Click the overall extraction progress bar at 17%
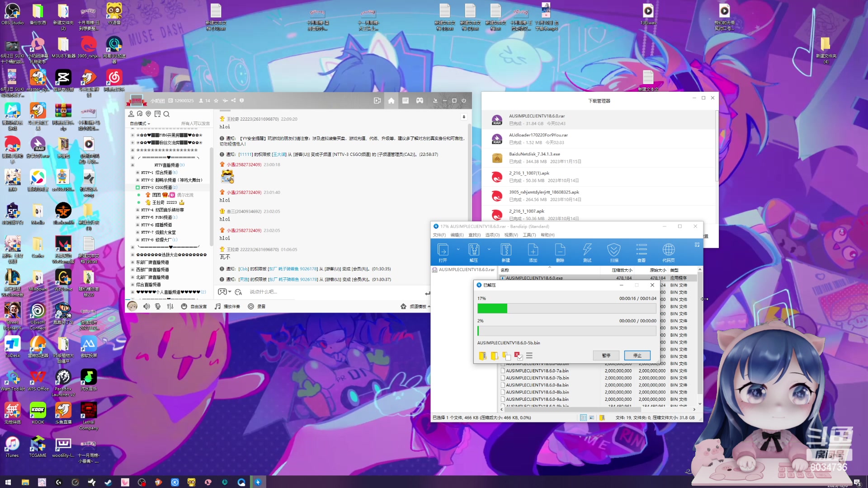The width and height of the screenshot is (868, 488). [x=567, y=309]
